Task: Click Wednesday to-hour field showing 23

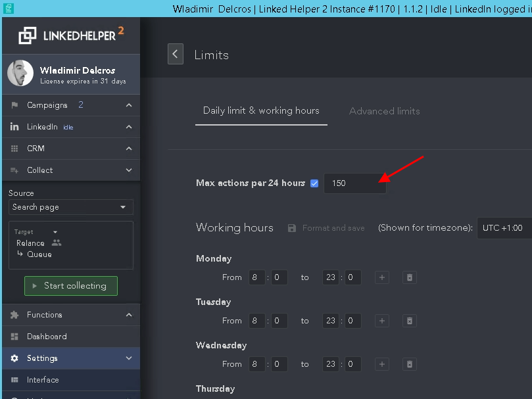Action: click(331, 364)
